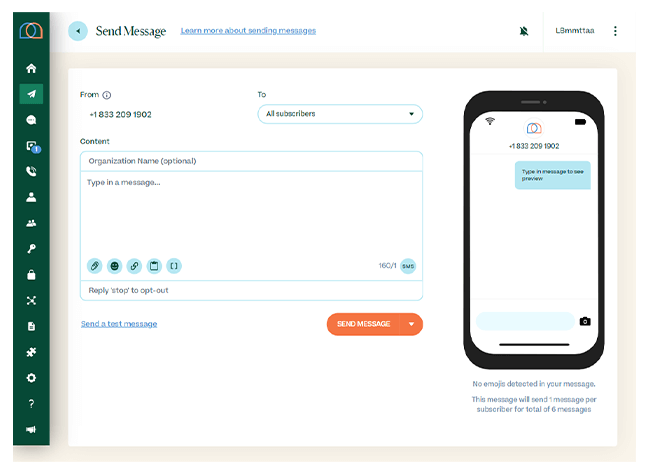Image resolution: width=649 pixels, height=475 pixels.
Task: Open the emoji picker
Action: coord(115,266)
